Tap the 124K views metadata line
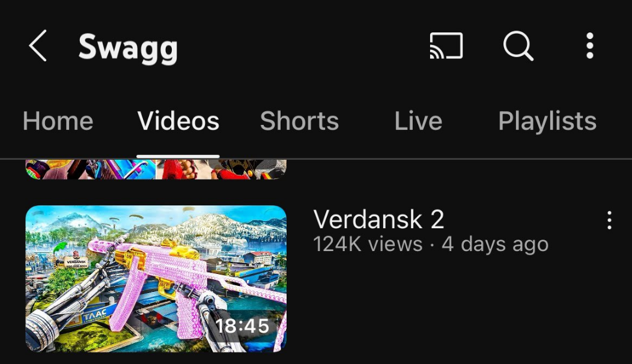 coord(431,244)
